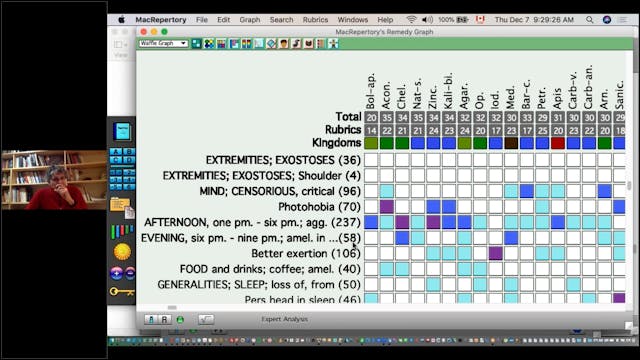Open the Graph menu
Viewport: 640px width, 360px height.
pyautogui.click(x=249, y=20)
